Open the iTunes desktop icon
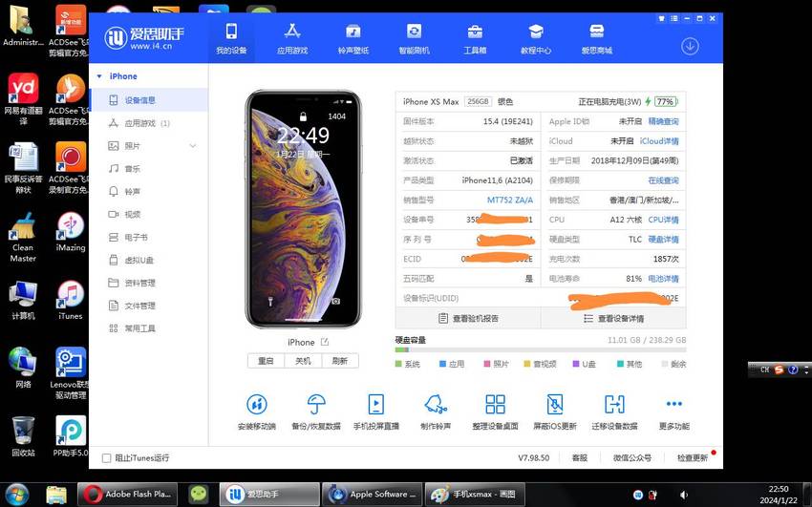Screen dimensions: 812x507 click(x=71, y=300)
